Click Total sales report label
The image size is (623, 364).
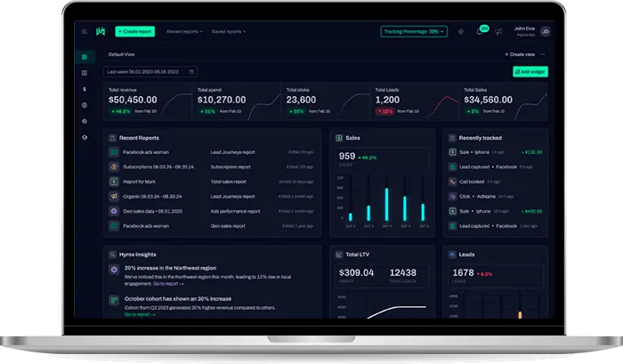point(229,182)
